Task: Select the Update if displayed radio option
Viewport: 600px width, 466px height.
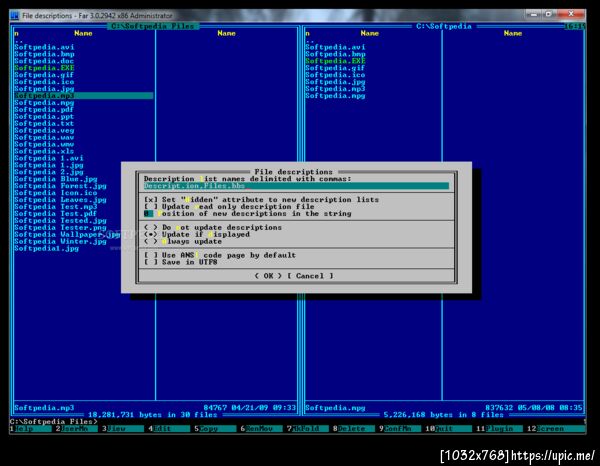Action: coord(197,235)
